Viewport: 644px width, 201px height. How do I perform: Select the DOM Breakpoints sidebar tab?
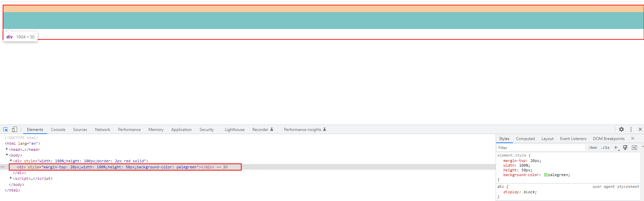(609, 139)
